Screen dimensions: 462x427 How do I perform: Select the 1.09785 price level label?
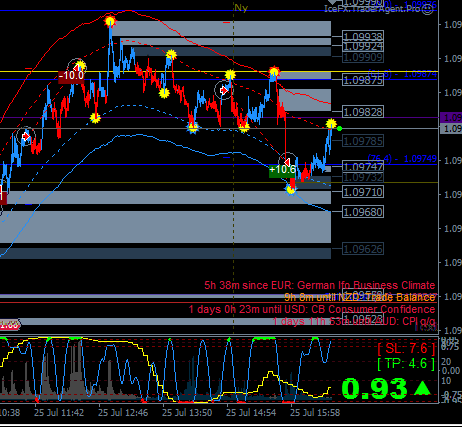pyautogui.click(x=363, y=141)
